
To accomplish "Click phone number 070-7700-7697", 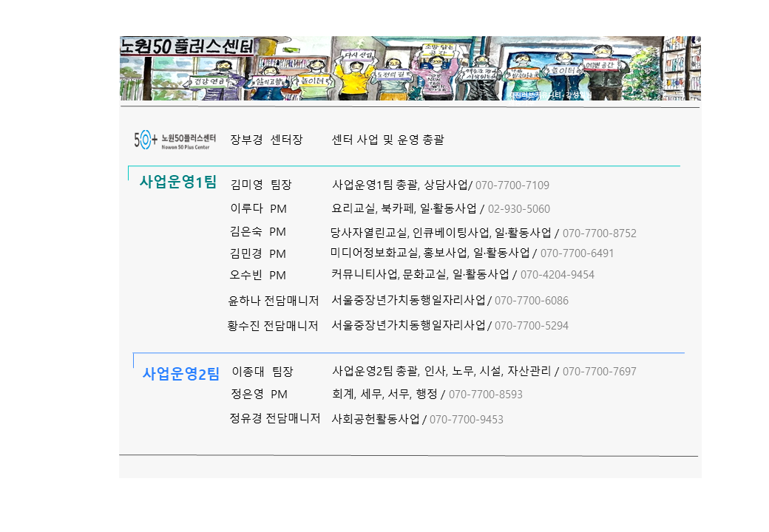I will click(x=599, y=372).
